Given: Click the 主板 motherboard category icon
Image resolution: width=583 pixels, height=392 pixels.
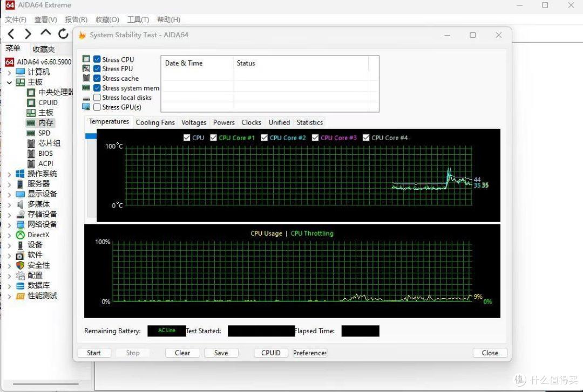Looking at the screenshot, I should (20, 82).
